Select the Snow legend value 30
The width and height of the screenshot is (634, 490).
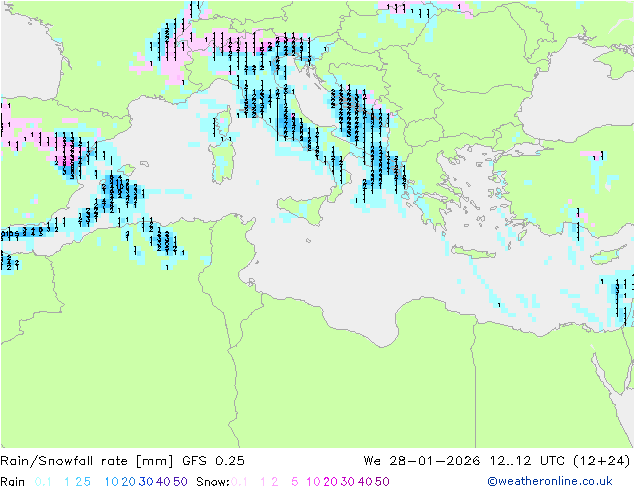tap(348, 482)
